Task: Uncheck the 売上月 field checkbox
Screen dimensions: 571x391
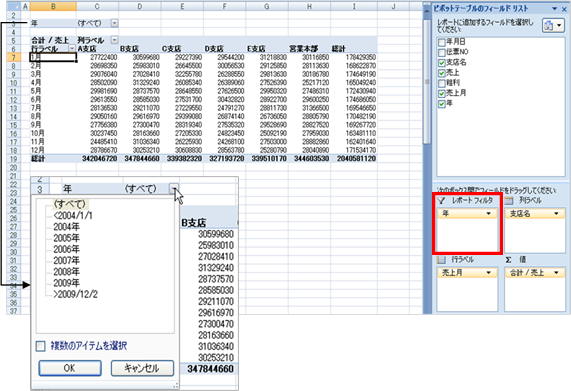Action: point(441,94)
